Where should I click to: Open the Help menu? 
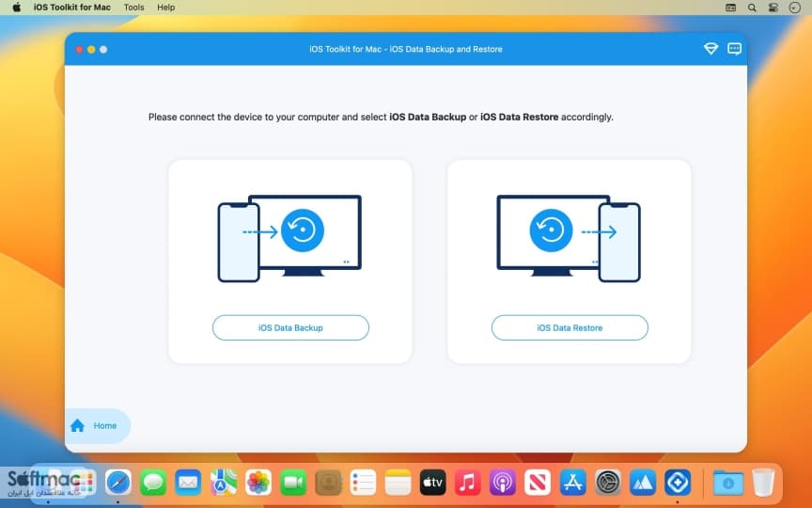point(165,8)
